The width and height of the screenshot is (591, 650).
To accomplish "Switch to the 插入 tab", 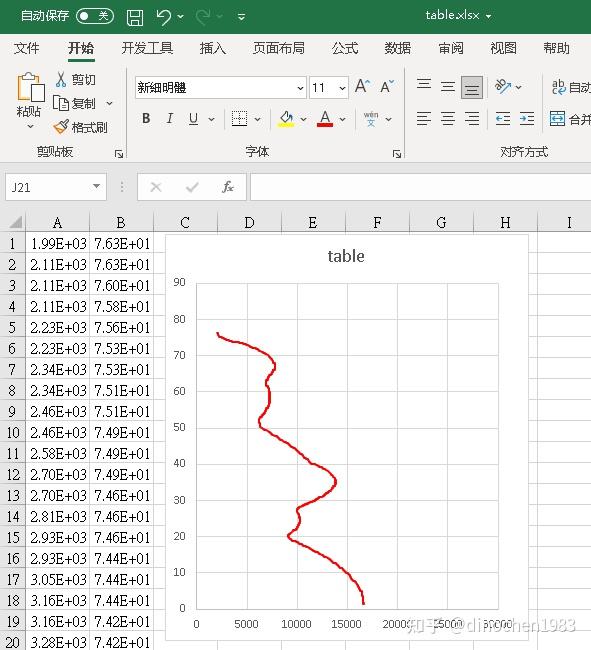I will point(213,48).
